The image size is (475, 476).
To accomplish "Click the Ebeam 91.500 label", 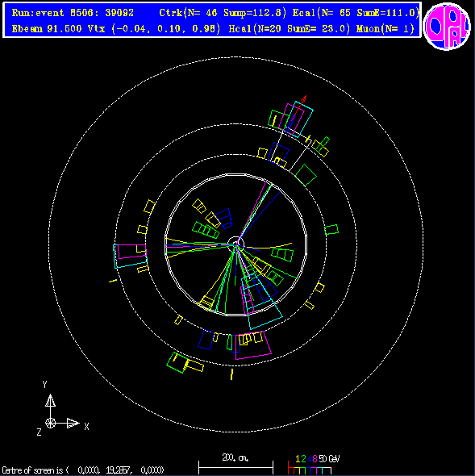I will click(47, 29).
